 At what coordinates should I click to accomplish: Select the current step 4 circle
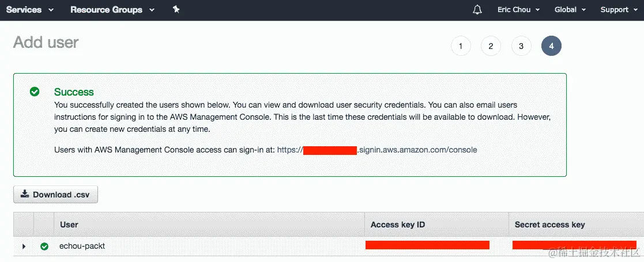[551, 46]
